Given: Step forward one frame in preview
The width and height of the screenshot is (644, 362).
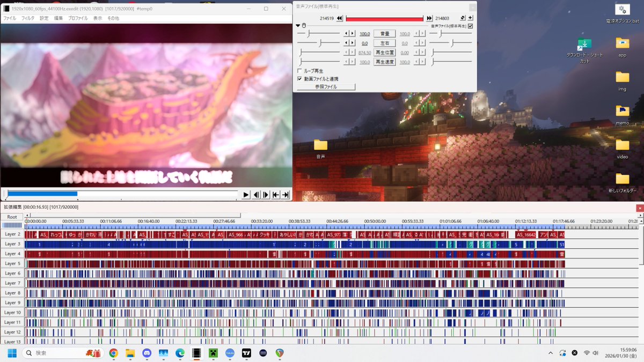Looking at the screenshot, I should (x=266, y=195).
